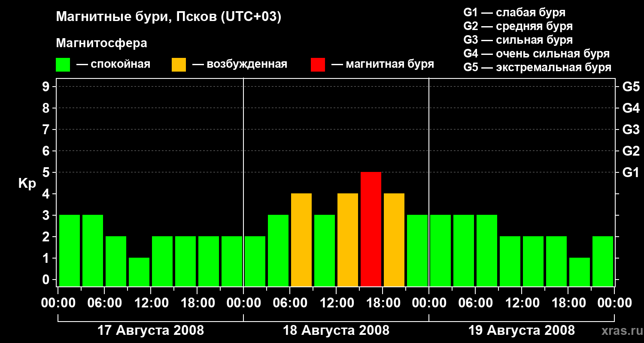Select the orange bar starting 12:00 on 18 Августа
Viewport: 644px width, 343px height.
click(x=348, y=240)
